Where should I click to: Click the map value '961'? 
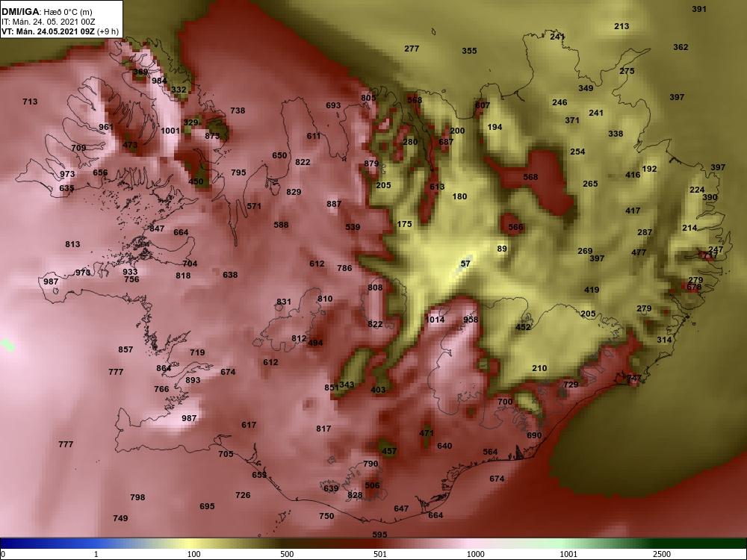106,127
